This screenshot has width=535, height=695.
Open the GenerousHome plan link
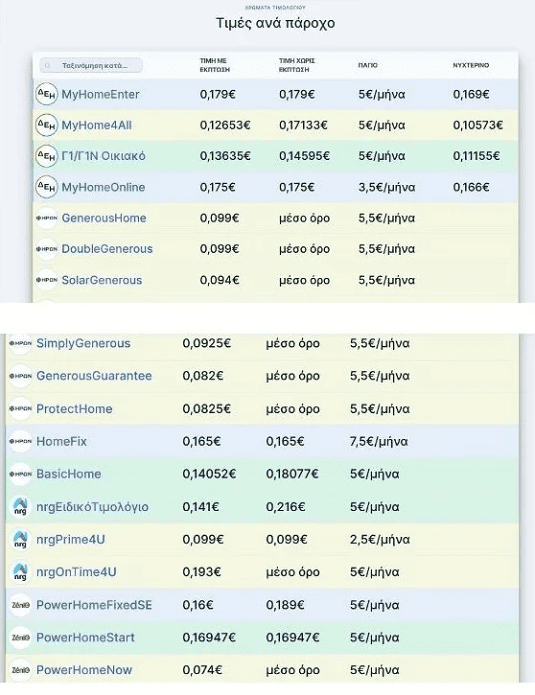click(x=104, y=218)
